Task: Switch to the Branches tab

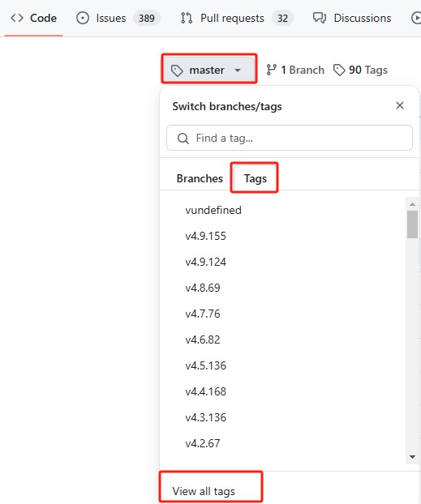Action: (200, 178)
